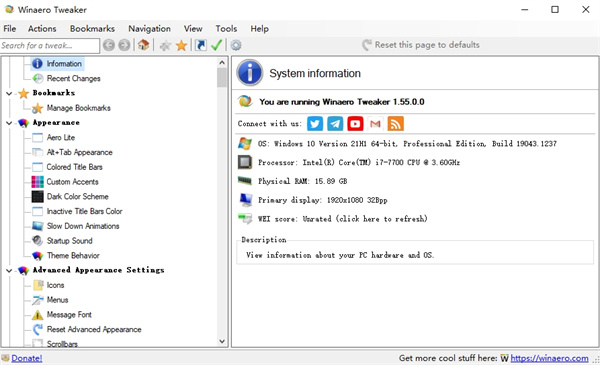
Task: Select Recent Changes in the tree
Action: click(73, 78)
